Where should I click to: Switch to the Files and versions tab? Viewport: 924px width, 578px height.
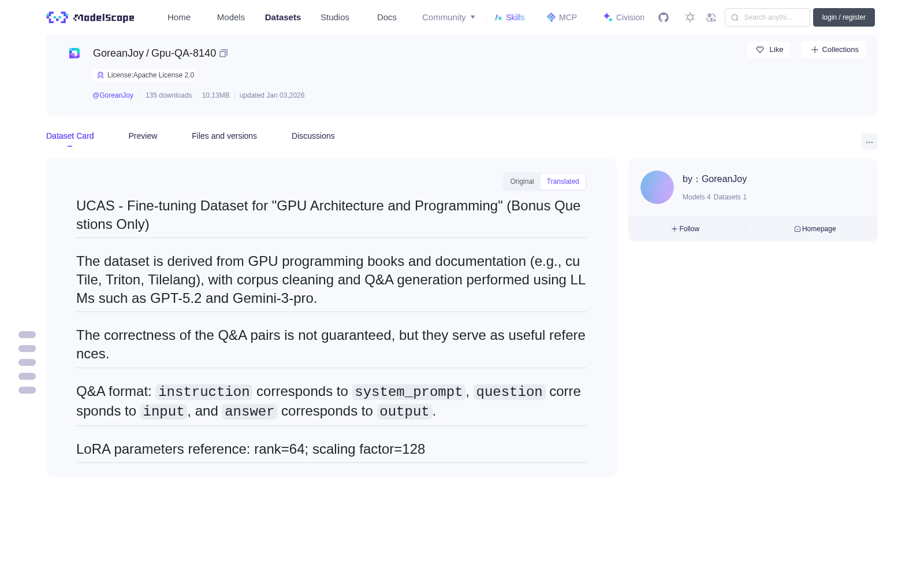(x=224, y=136)
